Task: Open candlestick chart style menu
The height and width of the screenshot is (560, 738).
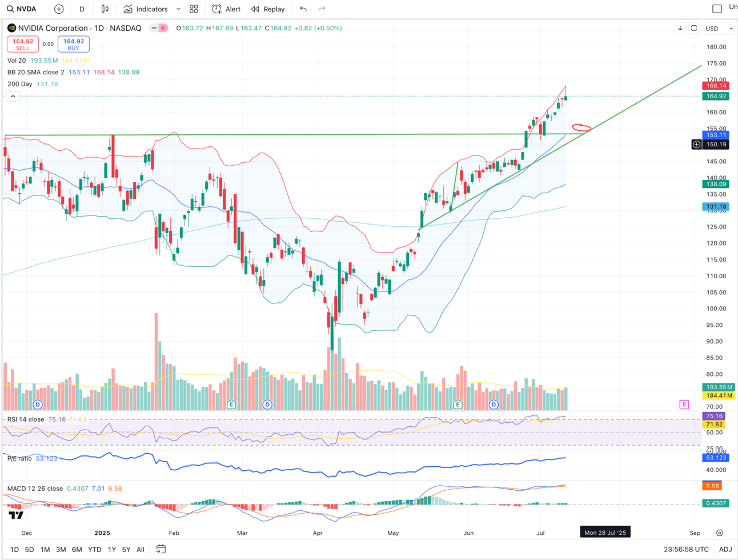Action: pos(105,9)
